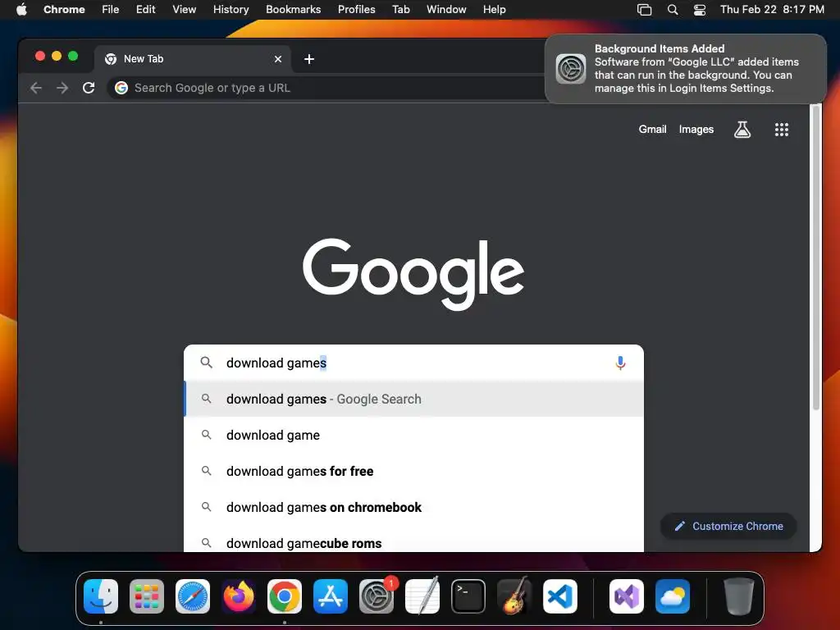
Task: Launch Visual Studio Code from the Dock
Action: tap(559, 596)
